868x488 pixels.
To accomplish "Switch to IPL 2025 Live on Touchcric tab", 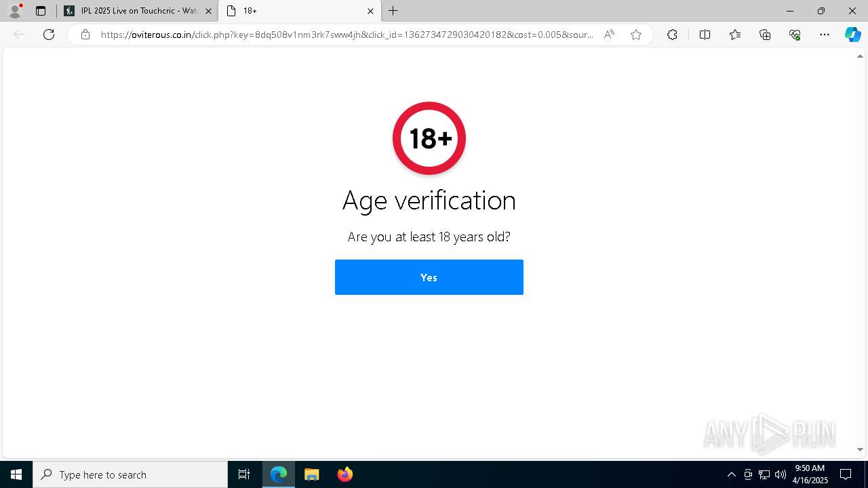I will click(138, 11).
